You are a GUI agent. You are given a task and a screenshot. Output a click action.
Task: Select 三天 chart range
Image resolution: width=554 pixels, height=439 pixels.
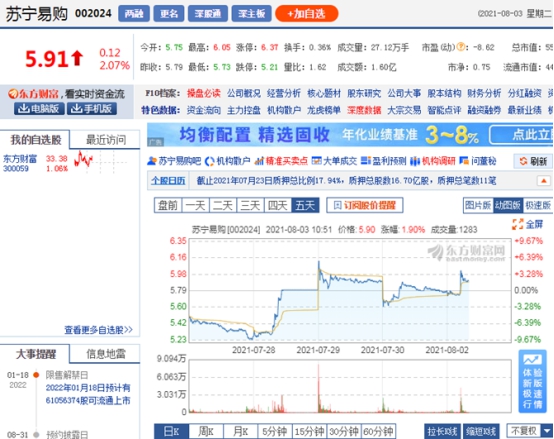[x=251, y=205]
